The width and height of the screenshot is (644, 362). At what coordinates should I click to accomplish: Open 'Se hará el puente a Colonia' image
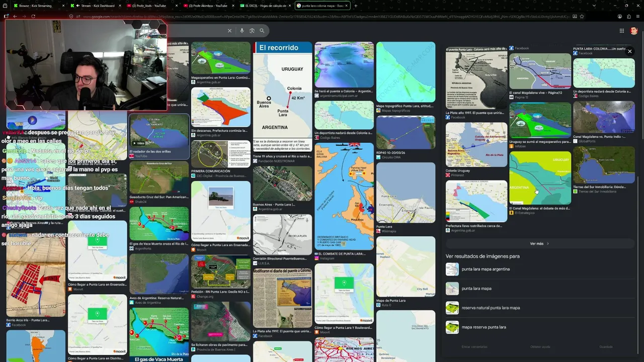coord(344,65)
